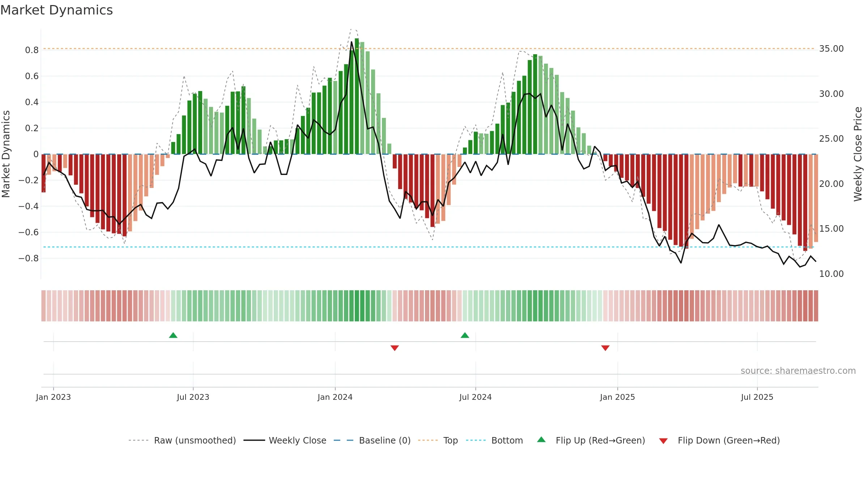
Task: Toggle the Flip Up (Red→Green) legend item
Action: click(x=591, y=440)
